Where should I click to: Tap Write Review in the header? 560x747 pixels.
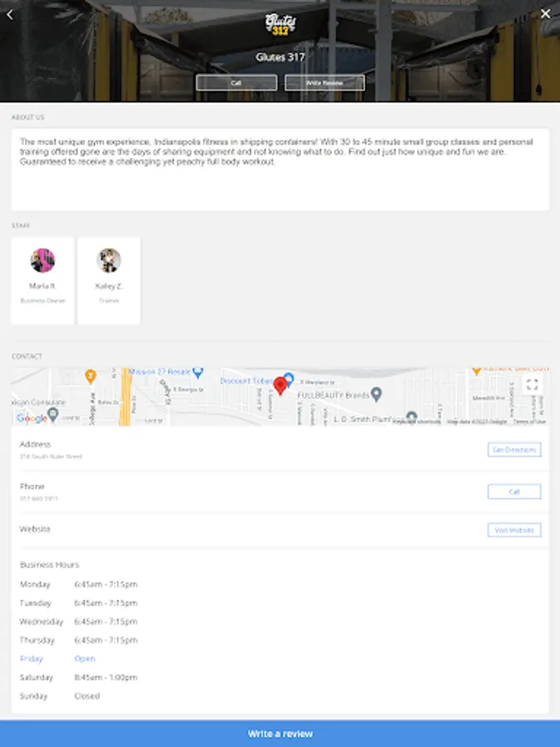click(x=324, y=82)
